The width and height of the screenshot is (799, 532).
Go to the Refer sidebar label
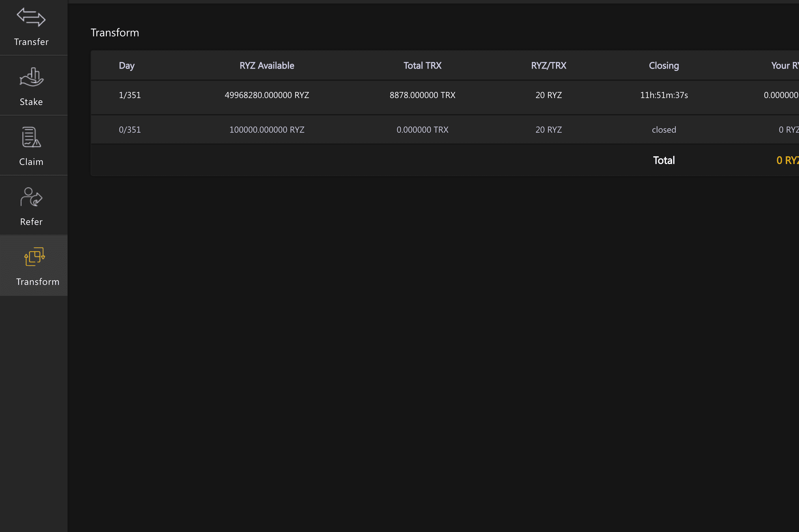31,222
